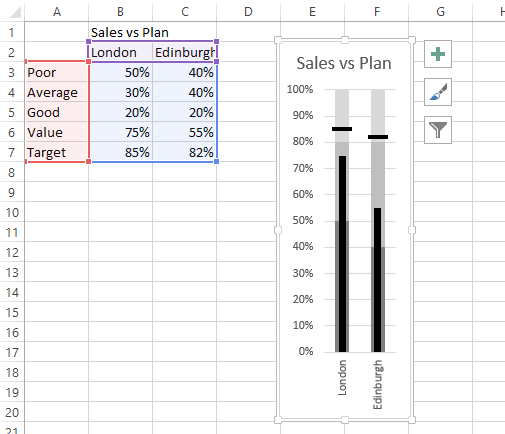Select row 8 header
This screenshot has width=505, height=434.
pos(12,172)
